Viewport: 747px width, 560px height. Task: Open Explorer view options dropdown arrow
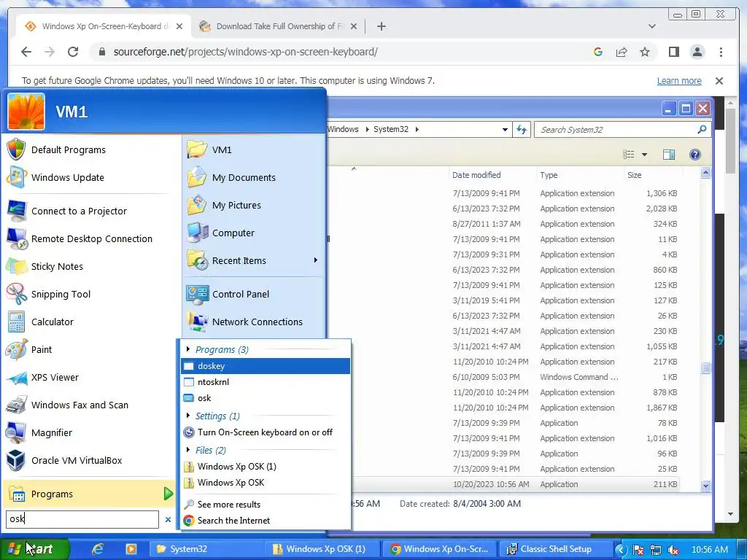(644, 155)
